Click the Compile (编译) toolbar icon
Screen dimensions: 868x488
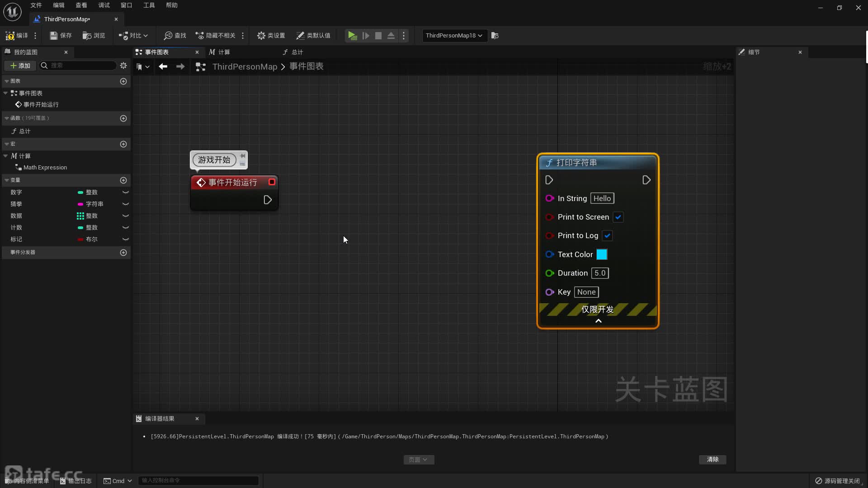click(16, 35)
